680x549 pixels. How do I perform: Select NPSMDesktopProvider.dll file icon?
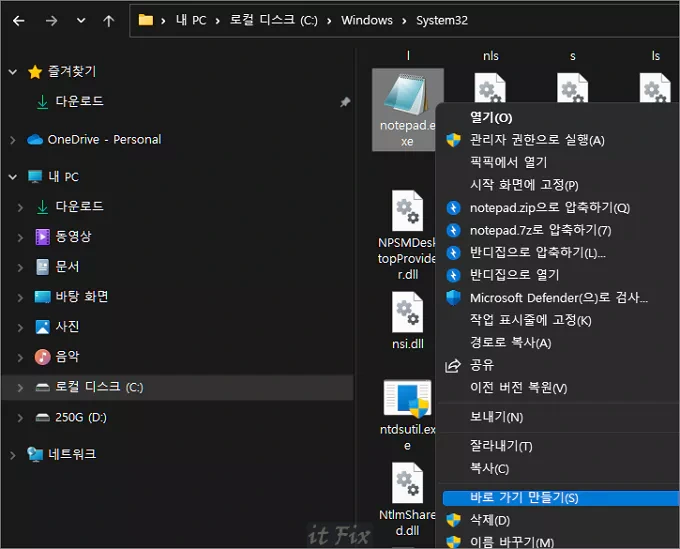pyautogui.click(x=407, y=211)
